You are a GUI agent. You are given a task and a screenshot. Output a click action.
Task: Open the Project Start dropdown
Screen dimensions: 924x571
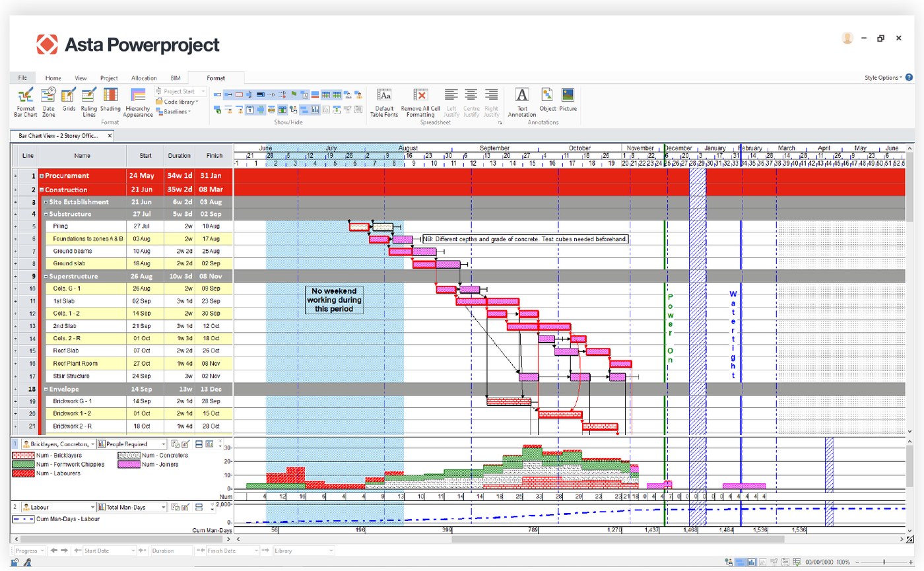pyautogui.click(x=181, y=91)
